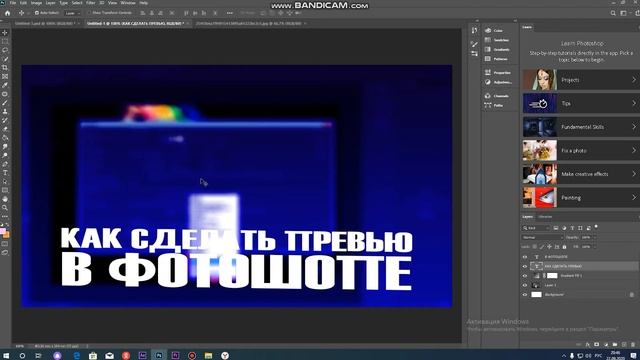The image size is (640, 360).
Task: Select the Layer 1 thumbnail
Action: 536,285
